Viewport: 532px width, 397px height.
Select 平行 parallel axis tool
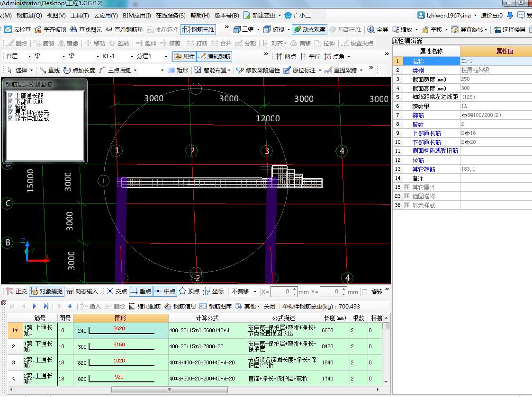point(310,56)
